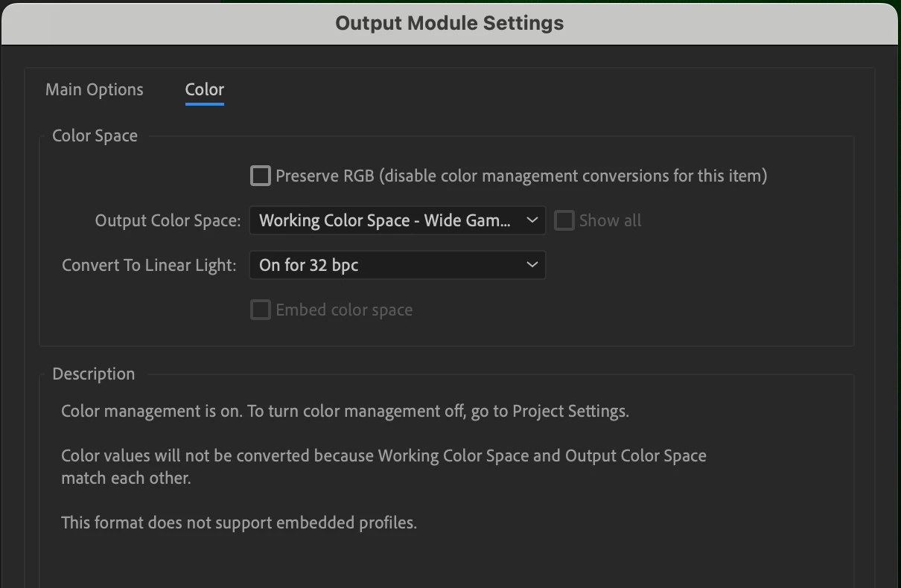The image size is (901, 588).
Task: Click the "Color management is on" description line
Action: [345, 412]
